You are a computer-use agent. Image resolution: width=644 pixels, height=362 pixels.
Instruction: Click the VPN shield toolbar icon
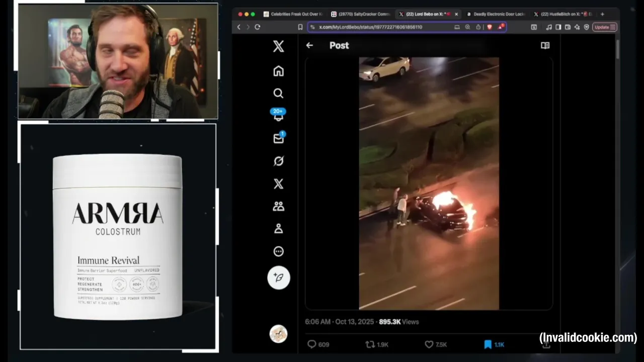click(586, 27)
